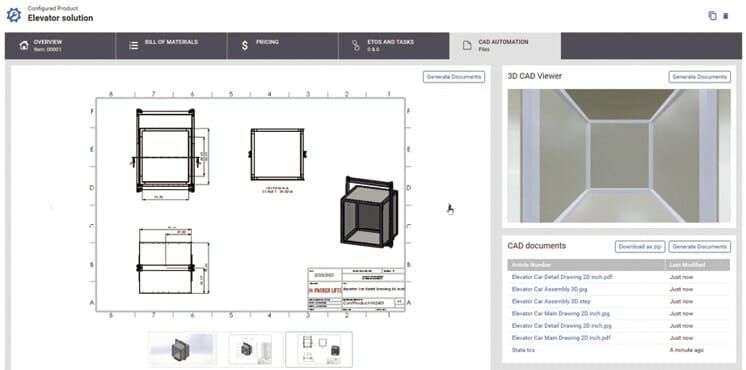Screen dimensions: 746x370
Task: Open Elevator Car Detail Drawing 2D inch.jpg
Action: tap(561, 326)
